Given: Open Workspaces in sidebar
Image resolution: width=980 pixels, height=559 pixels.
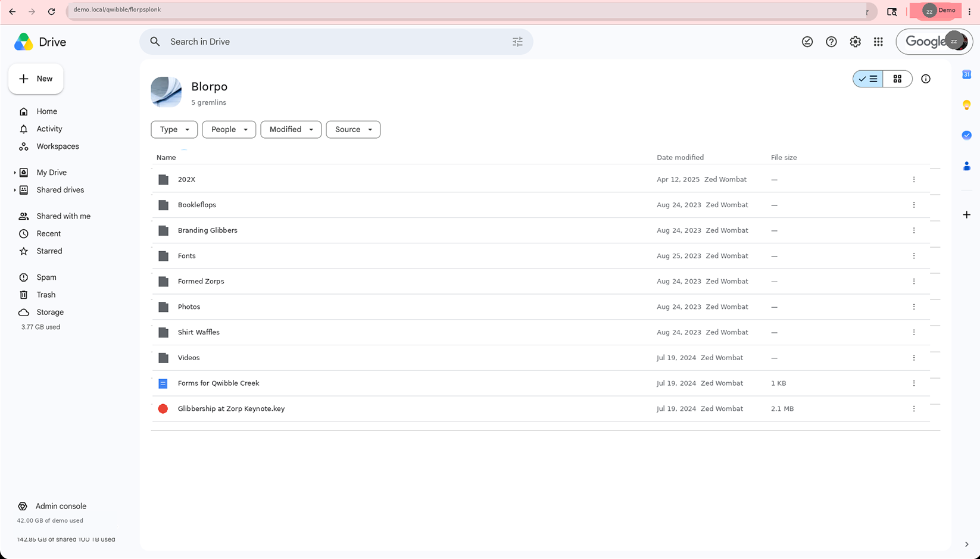Looking at the screenshot, I should pyautogui.click(x=57, y=146).
